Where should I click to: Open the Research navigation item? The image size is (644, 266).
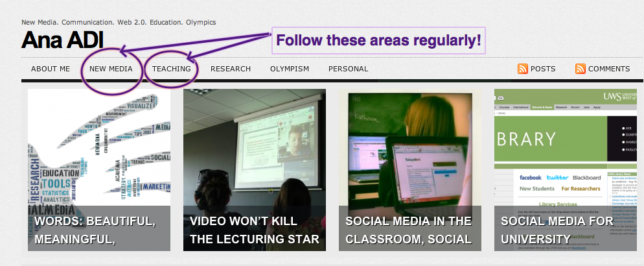230,69
